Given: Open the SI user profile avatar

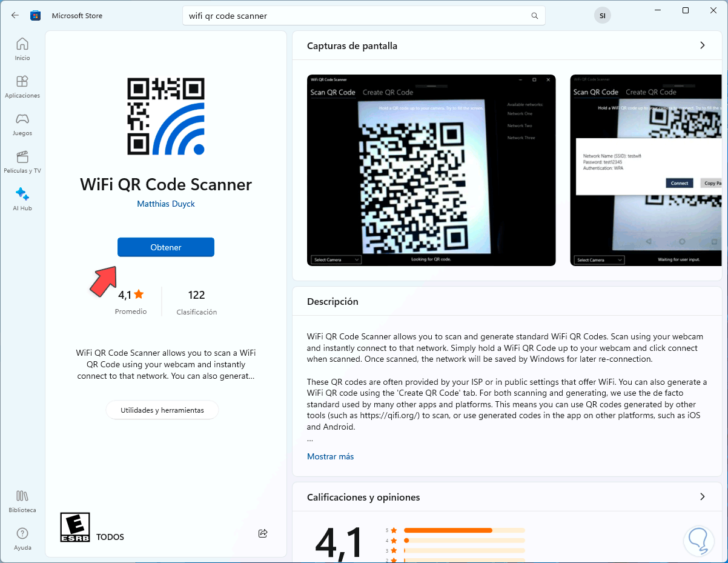Looking at the screenshot, I should (x=602, y=16).
